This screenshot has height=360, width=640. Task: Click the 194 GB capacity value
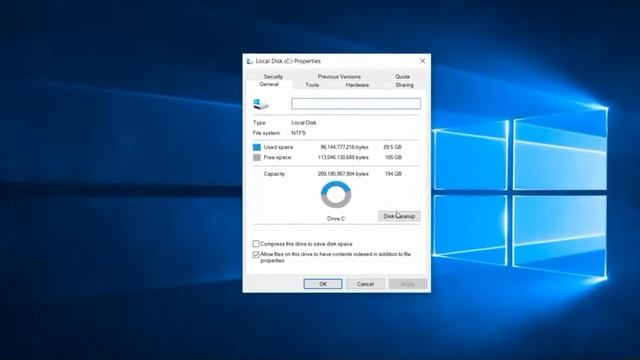pyautogui.click(x=393, y=174)
